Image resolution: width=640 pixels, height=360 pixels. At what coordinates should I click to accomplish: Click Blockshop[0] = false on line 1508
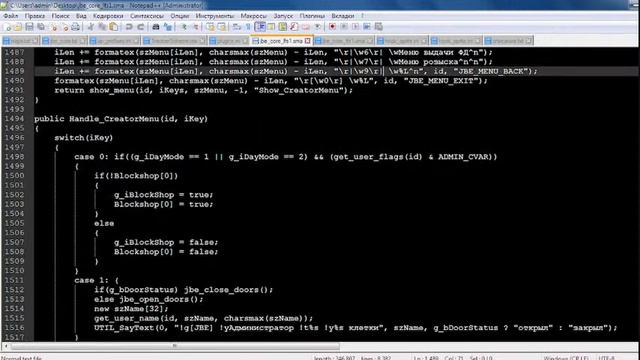[164, 252]
